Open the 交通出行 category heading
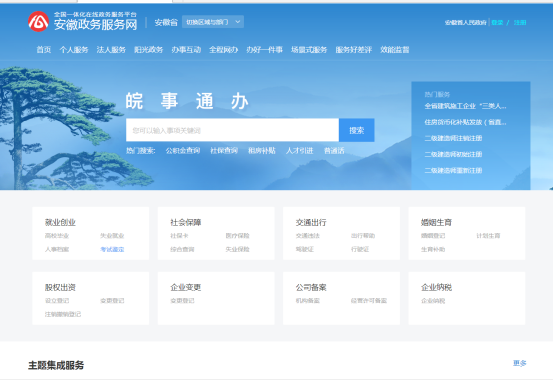Screen dimensions: 553x381 311,222
